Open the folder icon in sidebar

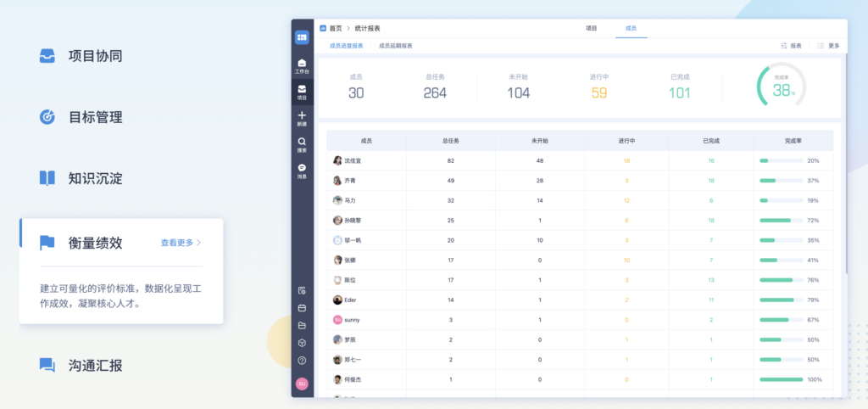[302, 325]
